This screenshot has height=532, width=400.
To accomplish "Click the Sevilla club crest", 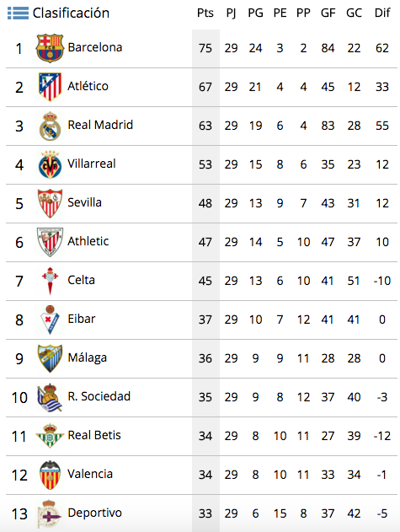I will tap(50, 203).
